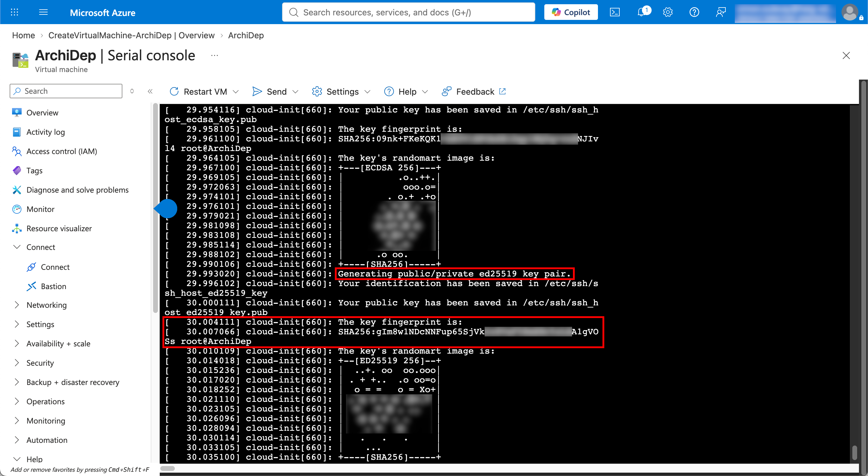Image resolution: width=868 pixels, height=476 pixels.
Task: Click the Monitor gauge icon
Action: (x=17, y=209)
